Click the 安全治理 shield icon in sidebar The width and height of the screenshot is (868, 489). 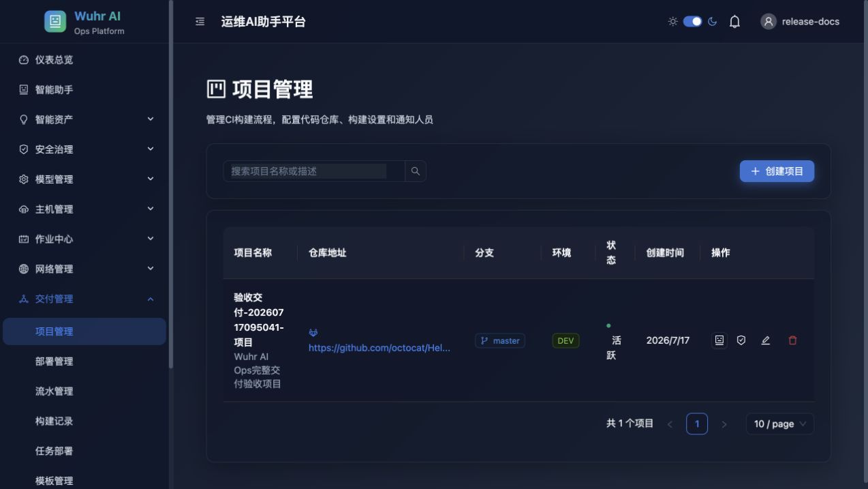(x=24, y=149)
